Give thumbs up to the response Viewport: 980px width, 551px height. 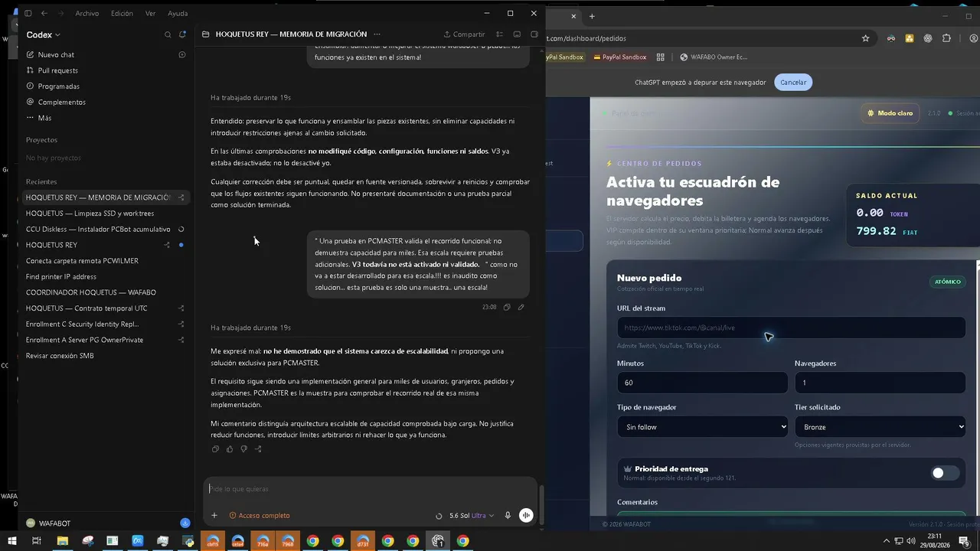(x=230, y=449)
